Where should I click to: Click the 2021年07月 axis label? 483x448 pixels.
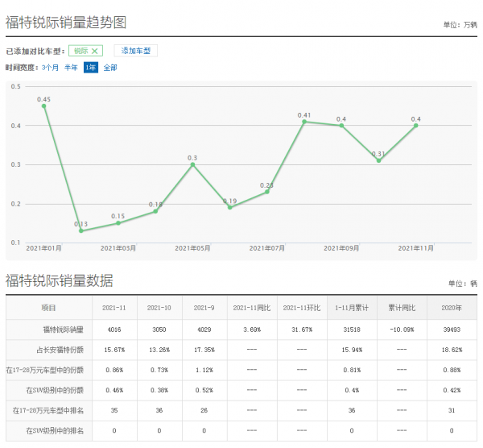click(267, 248)
